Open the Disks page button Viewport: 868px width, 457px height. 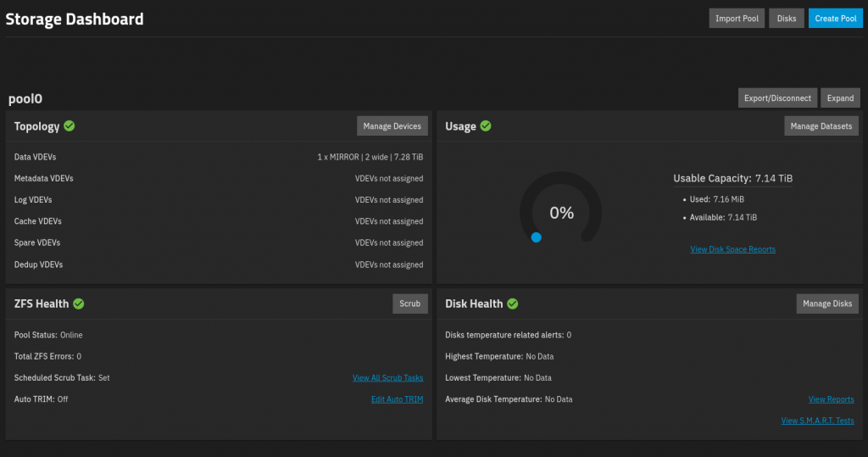(786, 19)
